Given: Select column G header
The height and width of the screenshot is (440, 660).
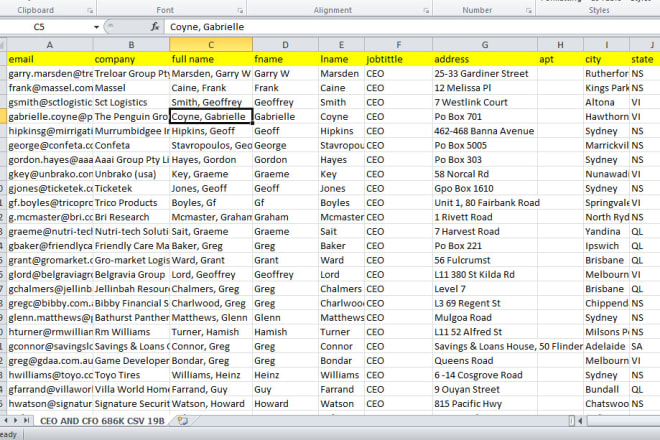Looking at the screenshot, I should 485,45.
